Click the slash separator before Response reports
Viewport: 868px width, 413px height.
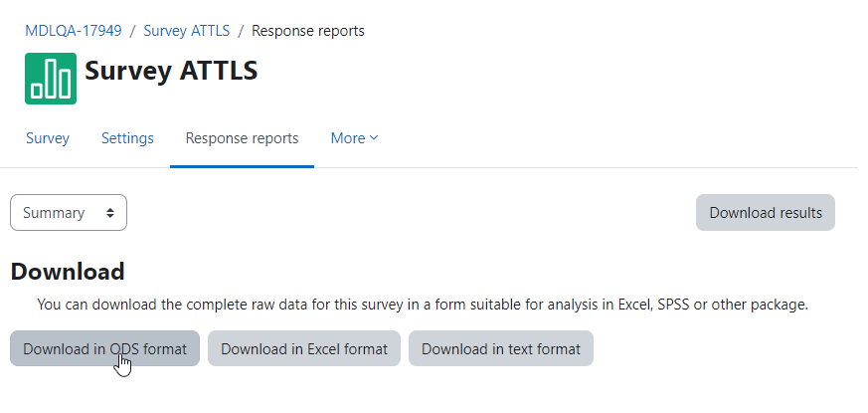coord(241,31)
